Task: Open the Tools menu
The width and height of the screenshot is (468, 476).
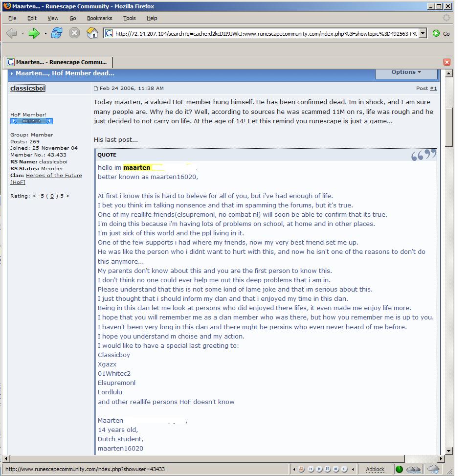Action: [129, 18]
